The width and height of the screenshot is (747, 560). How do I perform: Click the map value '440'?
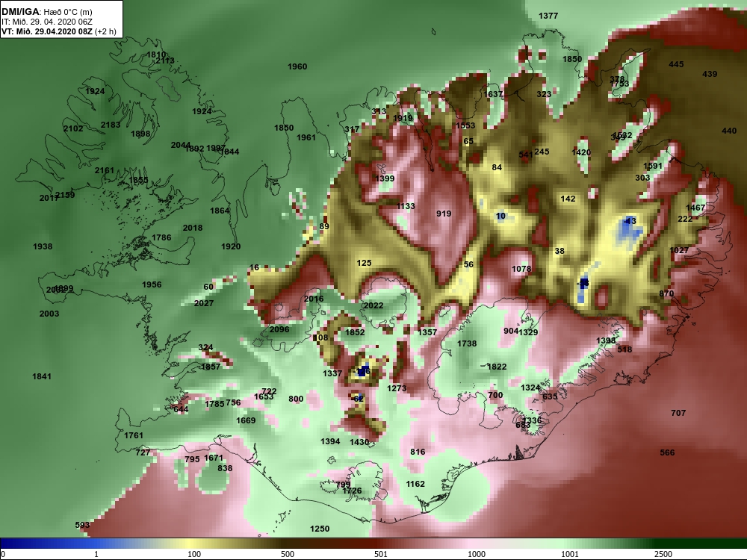(x=729, y=131)
